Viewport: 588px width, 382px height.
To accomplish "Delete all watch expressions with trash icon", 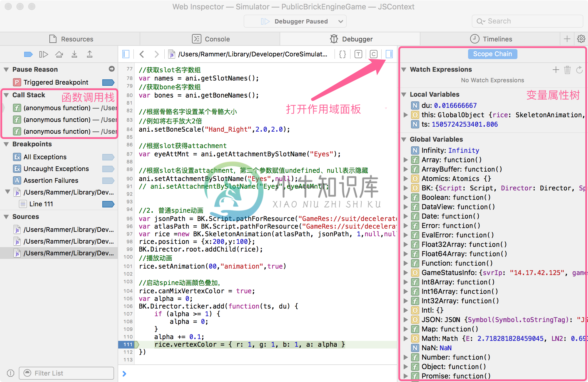I will click(567, 70).
